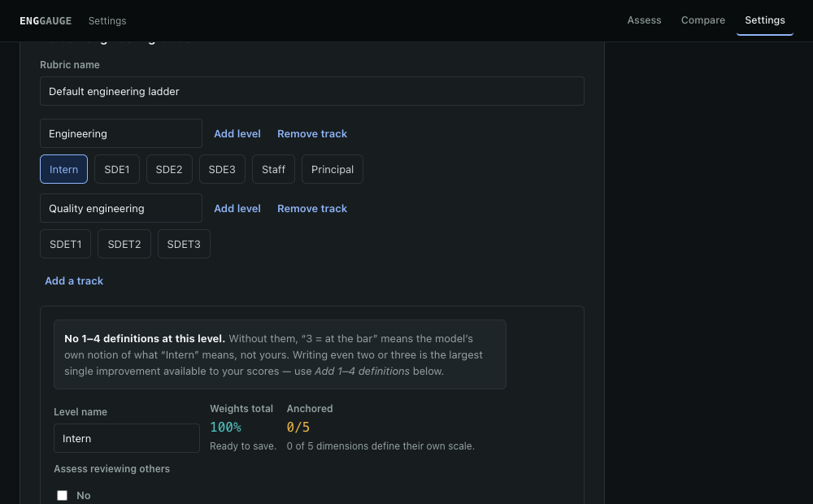
Task: Select the Principal level
Action: click(x=333, y=169)
